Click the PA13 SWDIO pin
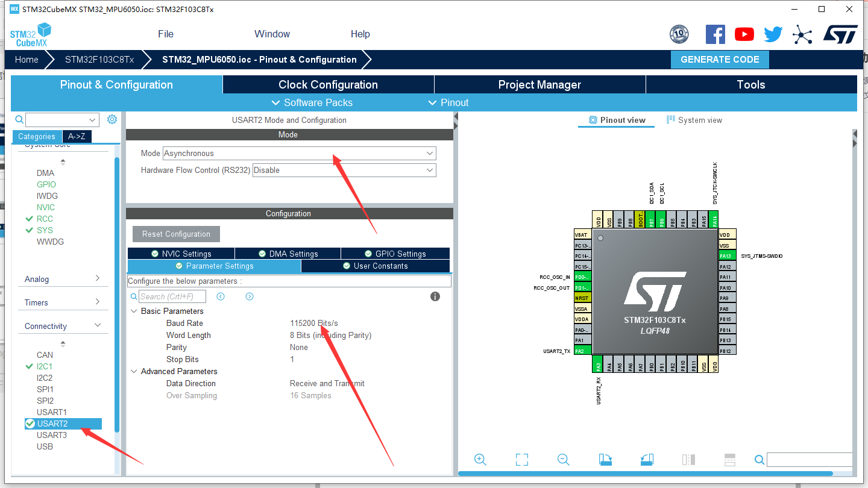The width and height of the screenshot is (868, 488). (728, 255)
